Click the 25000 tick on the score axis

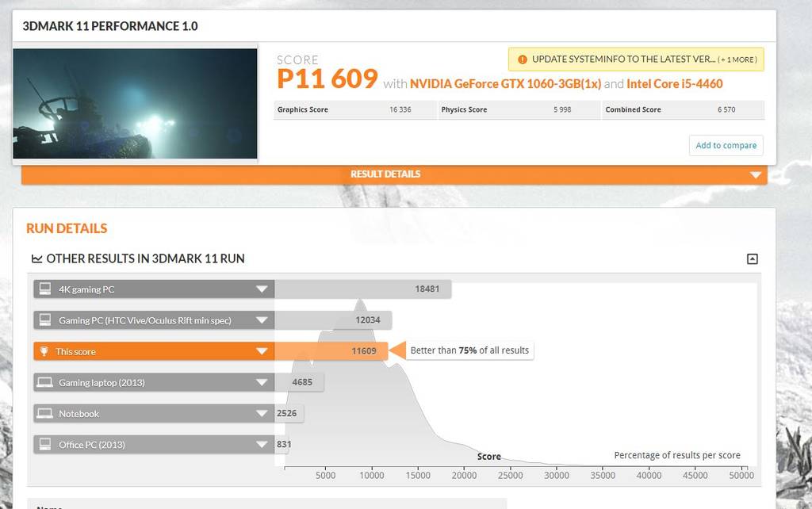click(511, 476)
